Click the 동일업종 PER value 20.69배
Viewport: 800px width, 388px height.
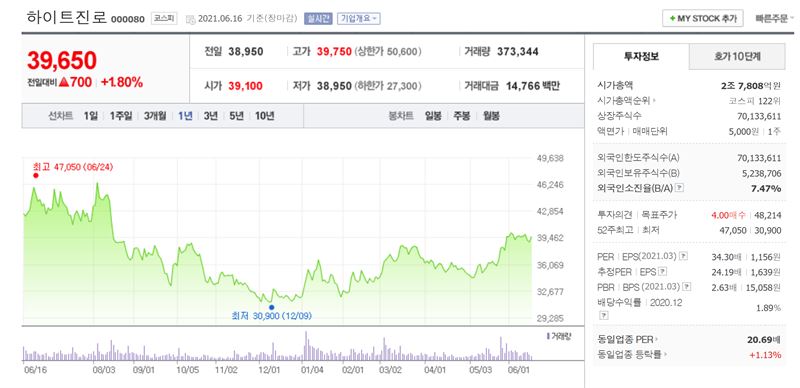764,339
